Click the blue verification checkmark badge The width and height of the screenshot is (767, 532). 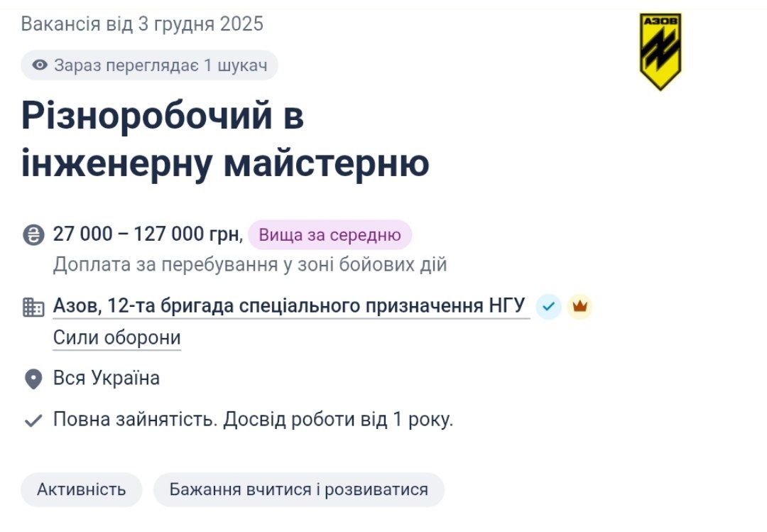(x=547, y=305)
